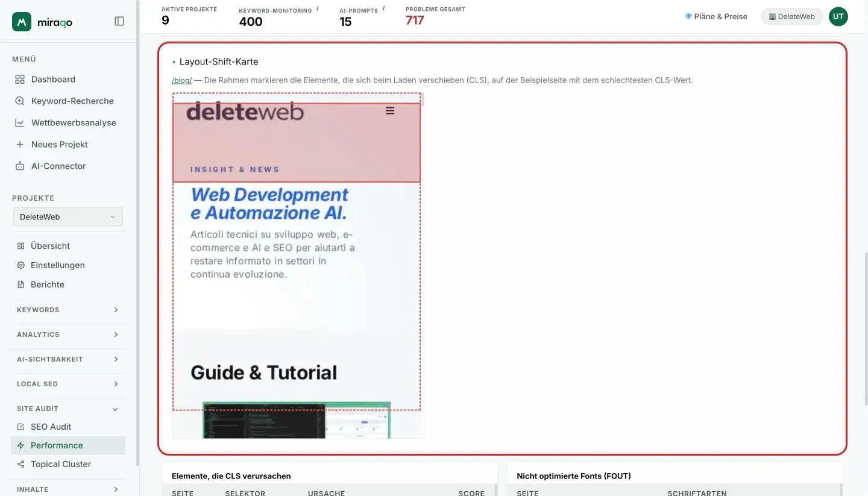Click hamburger menu in the deleteweb preview
This screenshot has height=496, width=868.
(x=390, y=111)
